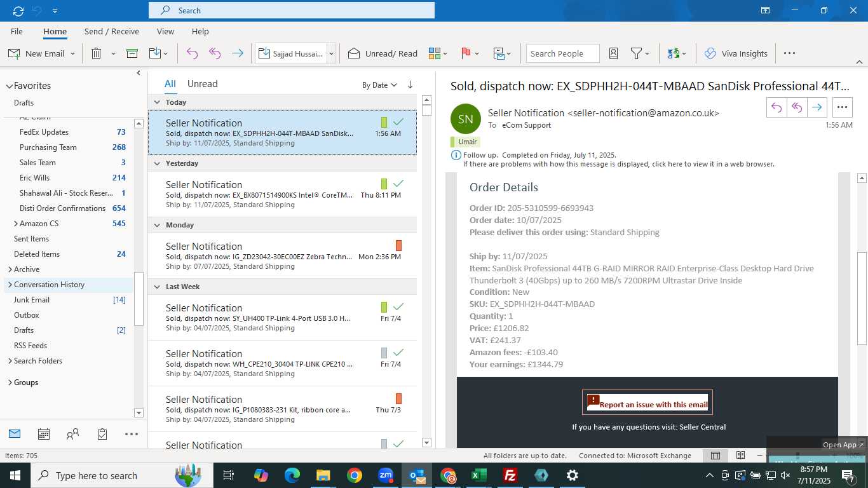The image size is (868, 488).
Task: Reverse sort order with the down arrow
Action: 410,85
